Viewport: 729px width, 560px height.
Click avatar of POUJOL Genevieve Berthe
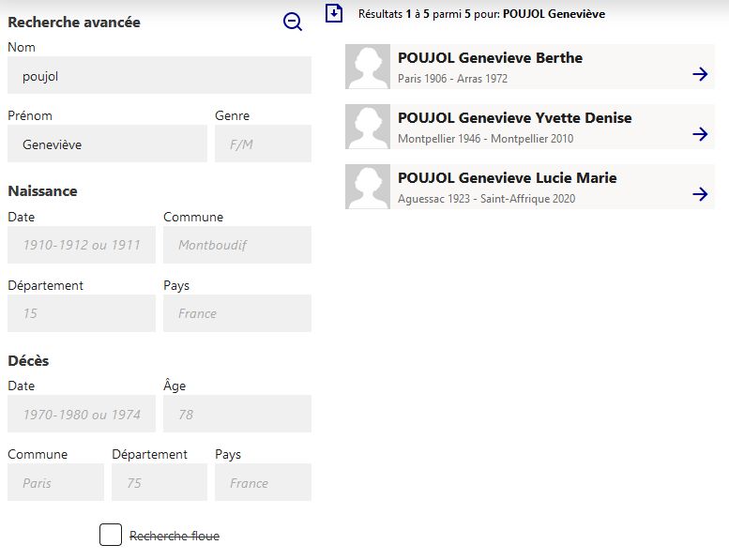(368, 67)
